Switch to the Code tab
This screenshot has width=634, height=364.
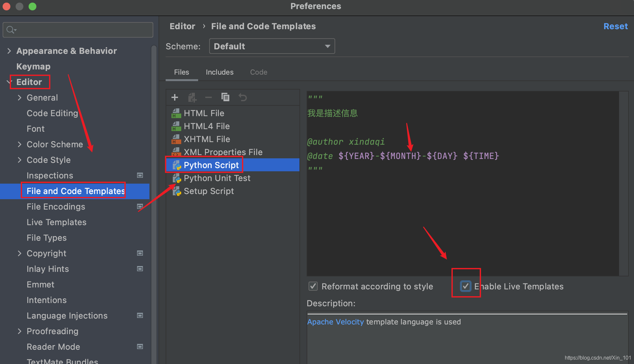click(259, 72)
